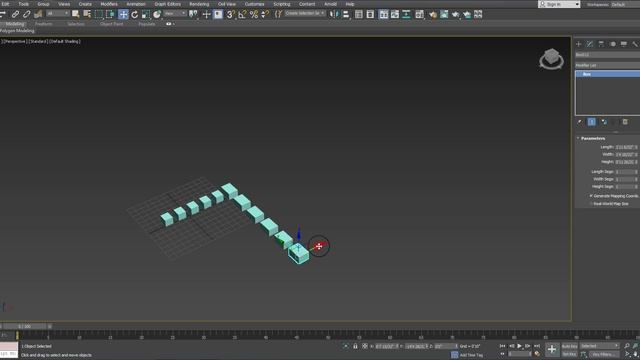This screenshot has width=640, height=360.
Task: Open the Group menu
Action: (x=43, y=4)
